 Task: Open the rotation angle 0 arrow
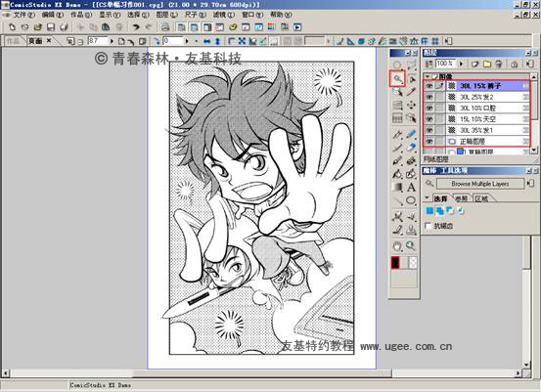(187, 41)
